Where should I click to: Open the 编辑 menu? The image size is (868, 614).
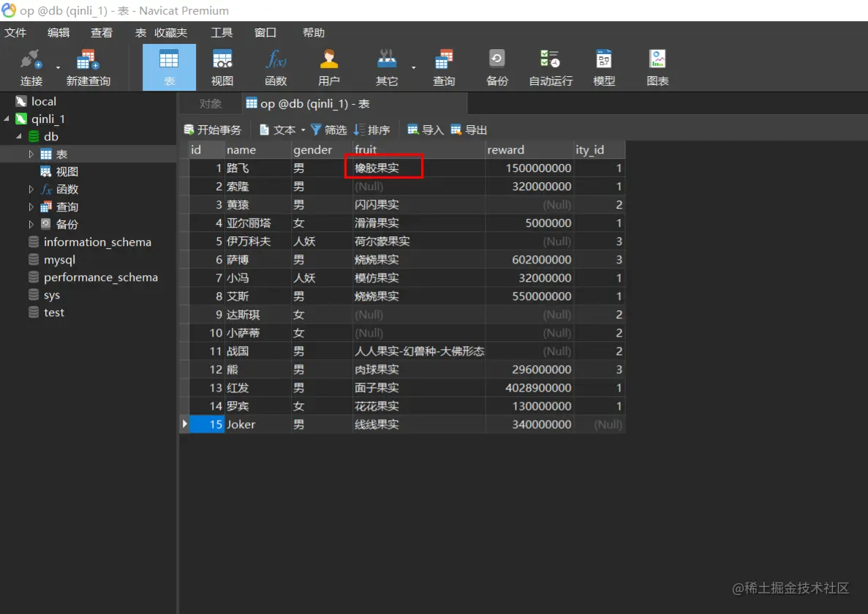(58, 33)
